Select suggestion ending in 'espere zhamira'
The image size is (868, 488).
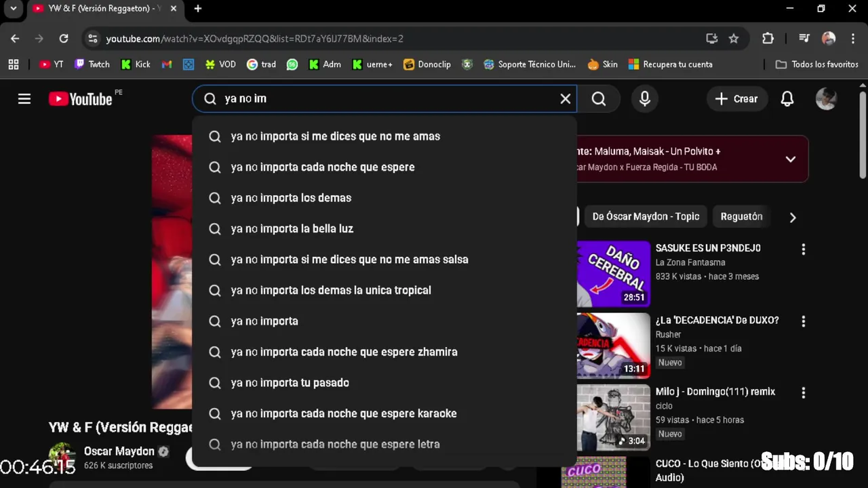(384, 352)
